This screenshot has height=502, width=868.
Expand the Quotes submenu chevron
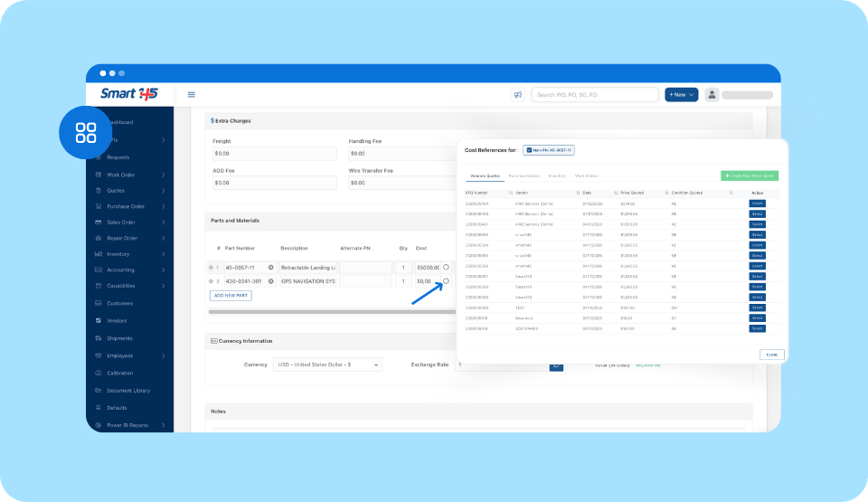click(x=164, y=191)
